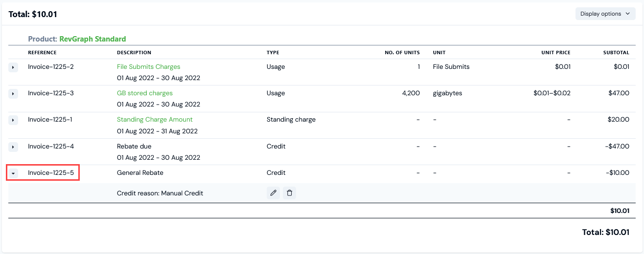Click the RevGraph Standard product link
This screenshot has width=644, height=254.
click(x=92, y=39)
